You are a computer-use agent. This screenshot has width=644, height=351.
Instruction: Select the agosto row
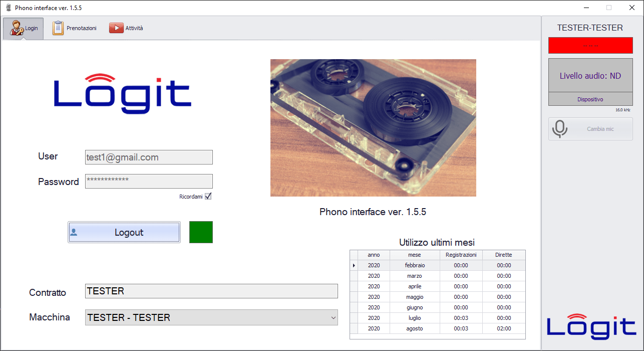(438, 328)
